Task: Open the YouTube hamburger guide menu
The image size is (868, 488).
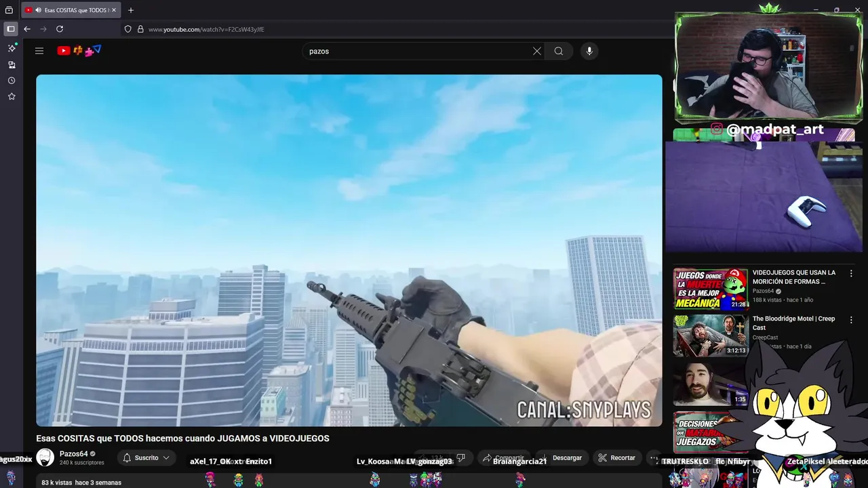Action: pyautogui.click(x=39, y=51)
